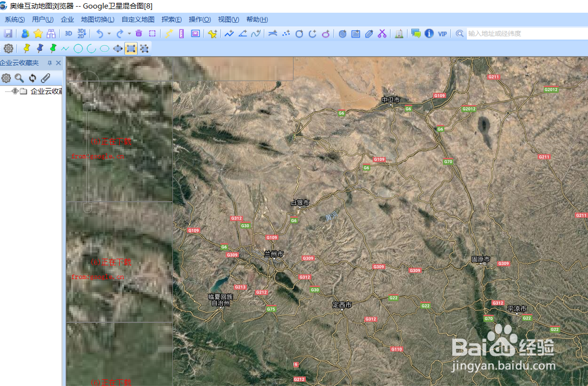
Task: Click the yellow star favorites icon
Action: [x=38, y=34]
